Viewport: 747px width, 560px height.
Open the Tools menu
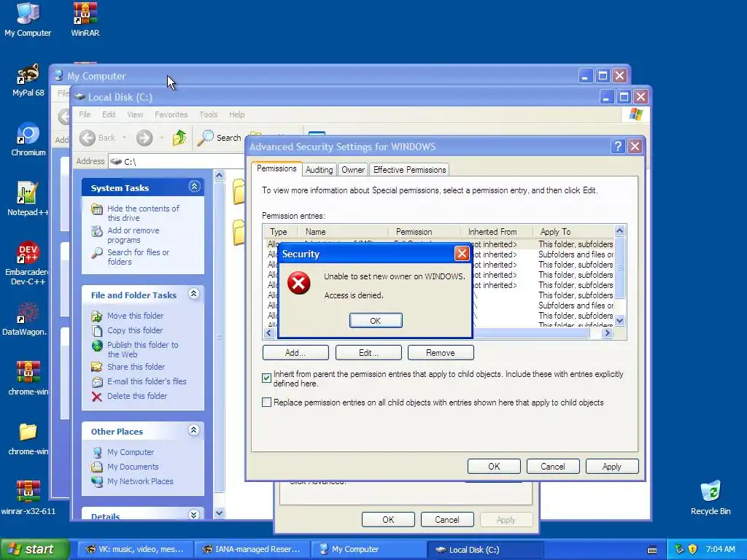click(208, 114)
